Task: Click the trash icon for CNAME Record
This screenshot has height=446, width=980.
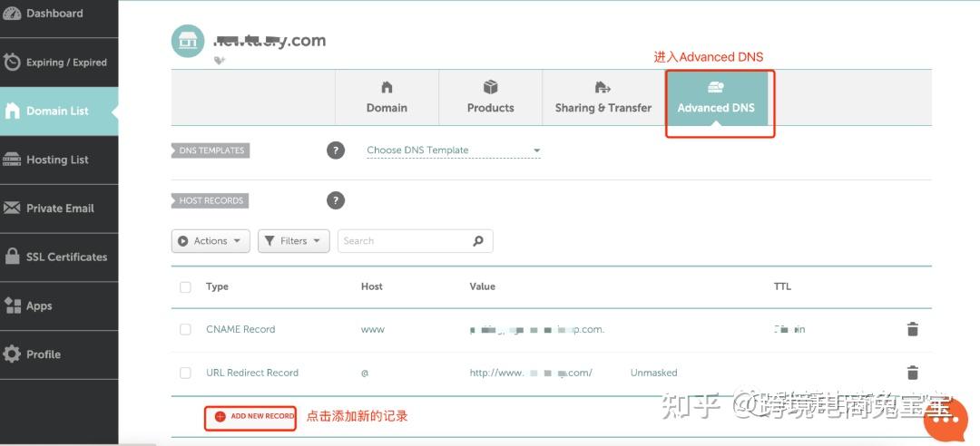Action: [x=913, y=329]
